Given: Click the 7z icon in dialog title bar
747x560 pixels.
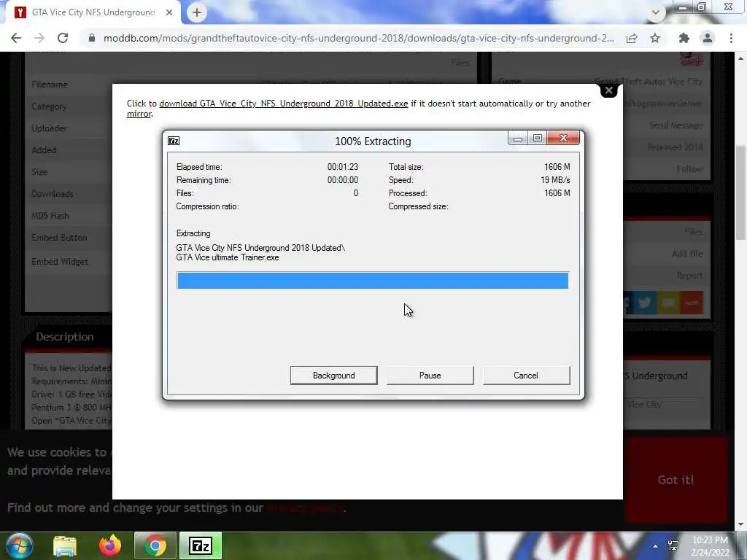Looking at the screenshot, I should [174, 141].
